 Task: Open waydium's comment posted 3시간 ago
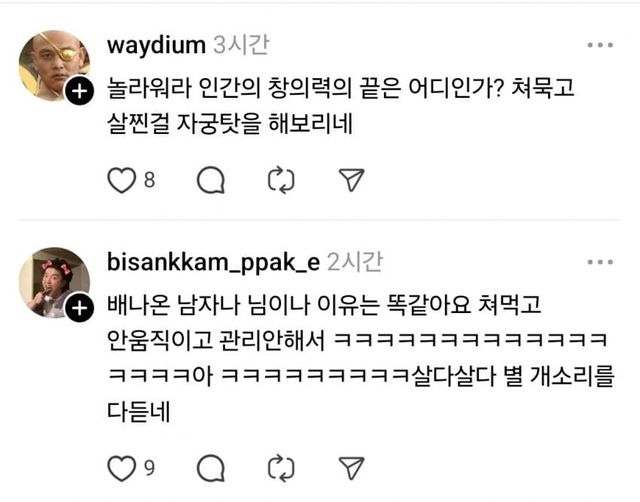point(341,105)
